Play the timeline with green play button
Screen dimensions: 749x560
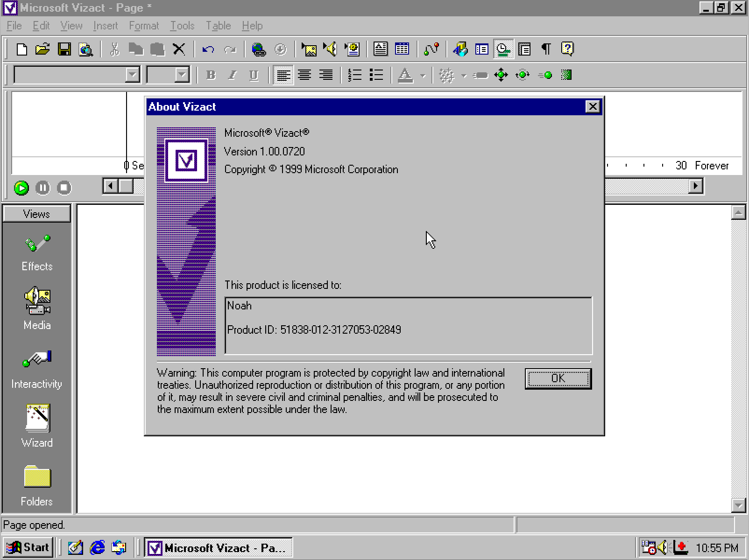coord(21,188)
